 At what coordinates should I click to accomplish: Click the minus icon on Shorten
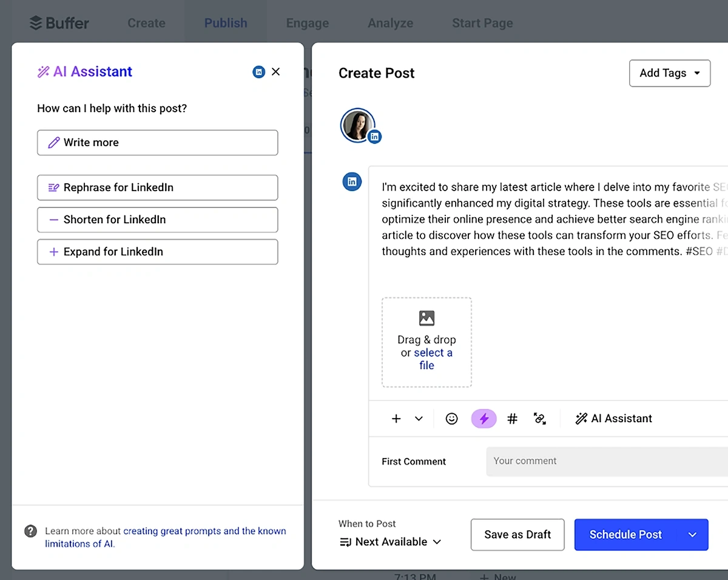53,220
